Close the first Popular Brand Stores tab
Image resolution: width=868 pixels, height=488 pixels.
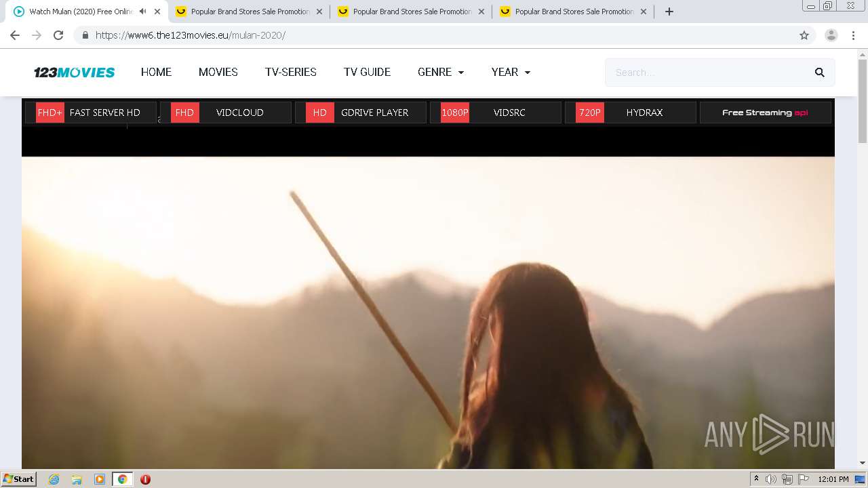319,12
